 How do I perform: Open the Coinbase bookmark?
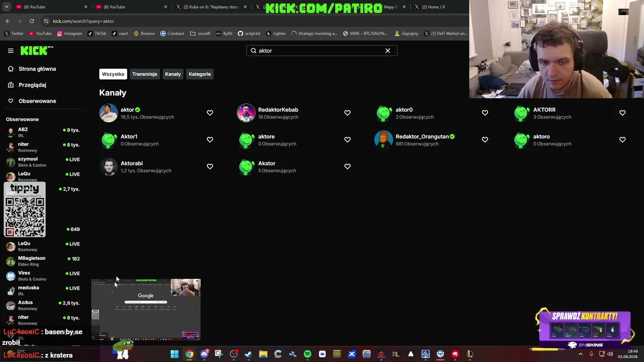172,34
